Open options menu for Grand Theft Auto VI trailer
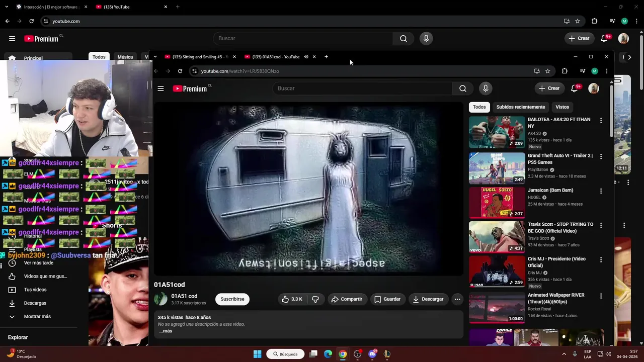Viewport: 644px width, 362px height. pos(600,156)
